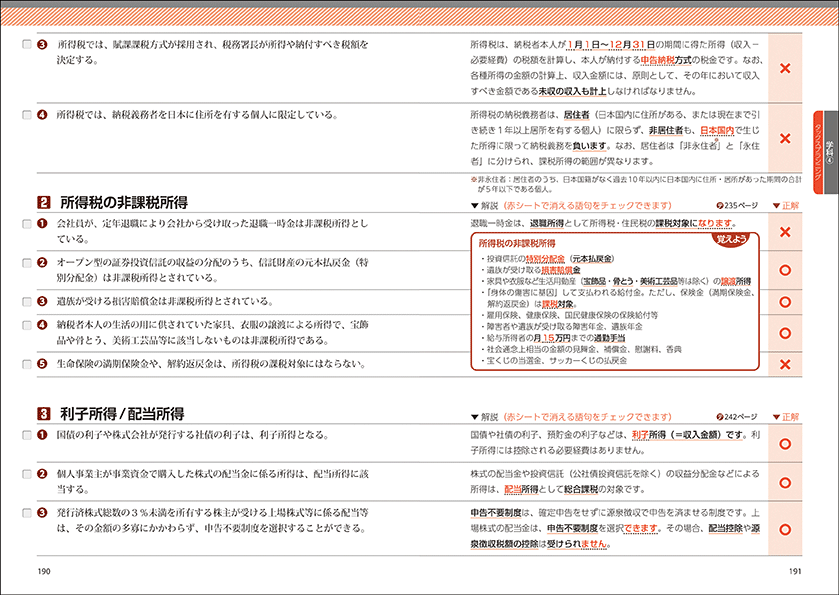Screen dimensions: 839x595
Task: Click the 235ページ reference icon
Action: (x=720, y=205)
